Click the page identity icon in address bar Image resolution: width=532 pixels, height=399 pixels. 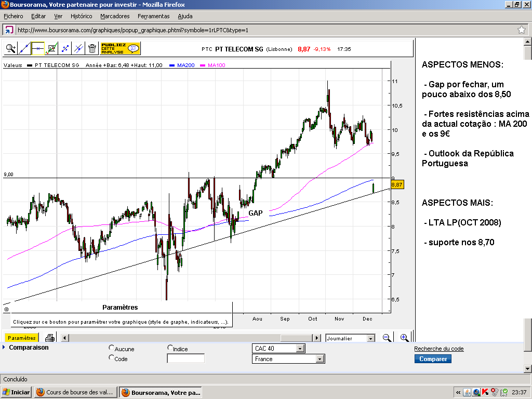pyautogui.click(x=9, y=30)
